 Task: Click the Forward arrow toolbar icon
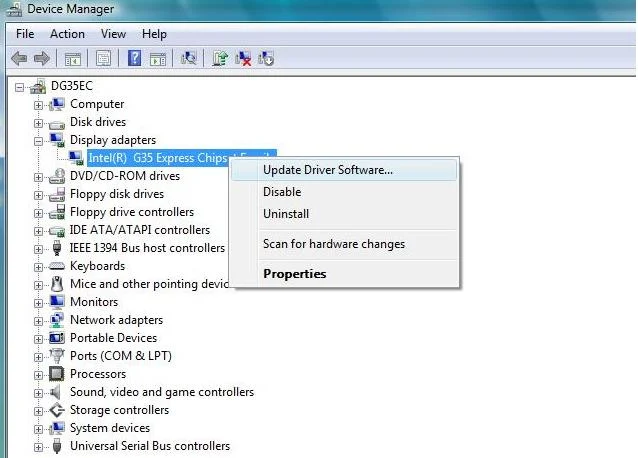[x=43, y=59]
